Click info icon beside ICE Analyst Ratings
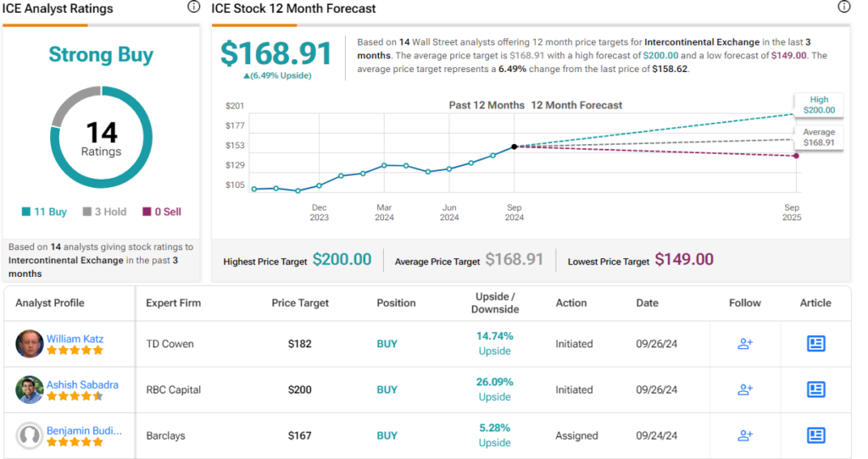This screenshot has width=868, height=459. tap(194, 7)
